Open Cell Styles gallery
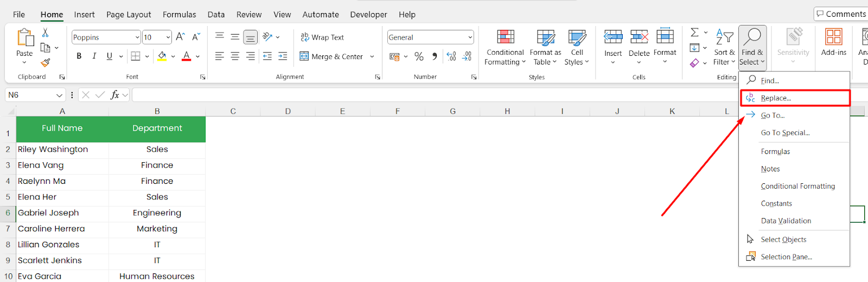Image resolution: width=868 pixels, height=282 pixels. tap(577, 48)
